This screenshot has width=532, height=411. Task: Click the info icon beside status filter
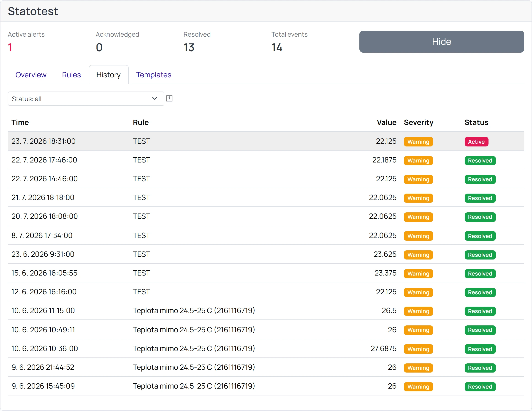(x=169, y=99)
